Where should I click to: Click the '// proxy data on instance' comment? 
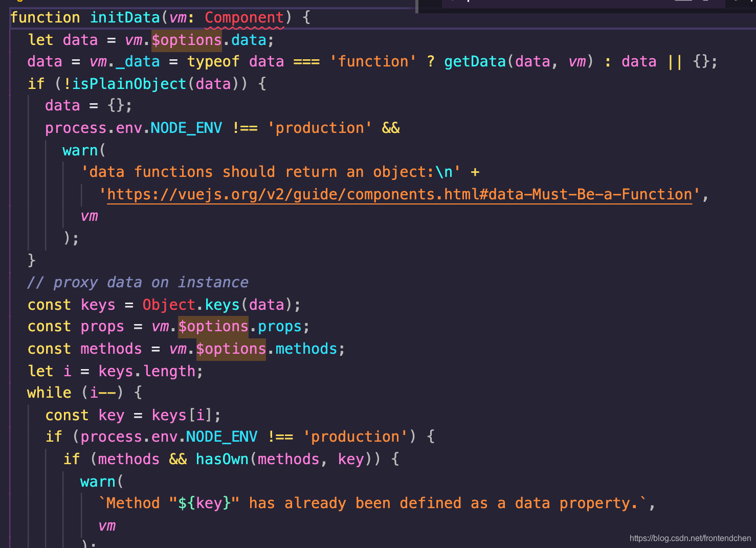tap(138, 282)
